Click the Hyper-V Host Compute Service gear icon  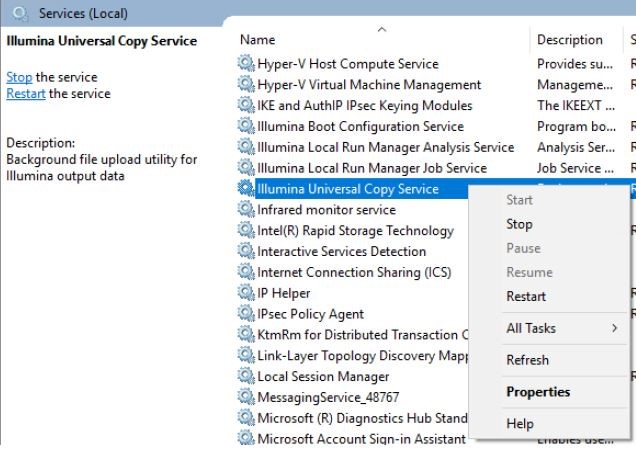click(246, 64)
